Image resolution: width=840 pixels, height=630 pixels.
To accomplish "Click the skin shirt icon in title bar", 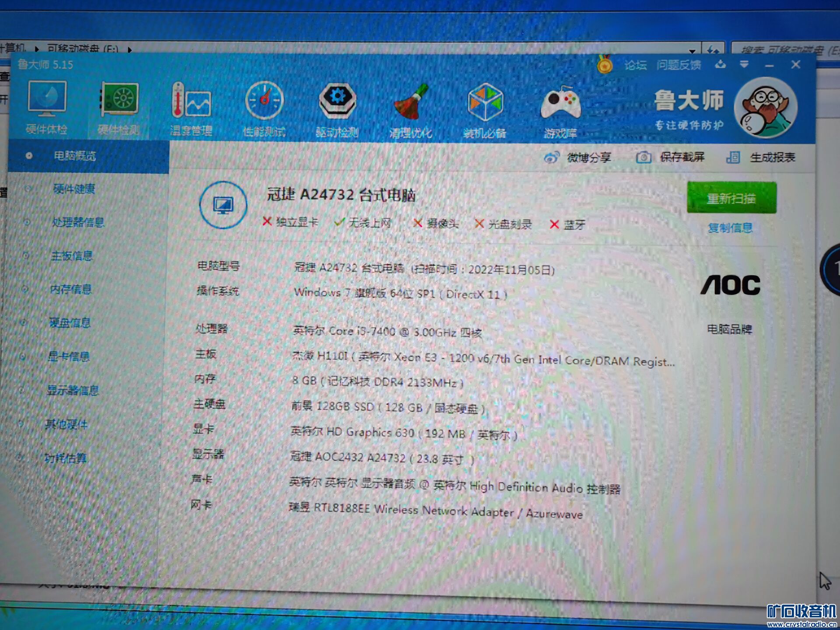I will pos(720,65).
